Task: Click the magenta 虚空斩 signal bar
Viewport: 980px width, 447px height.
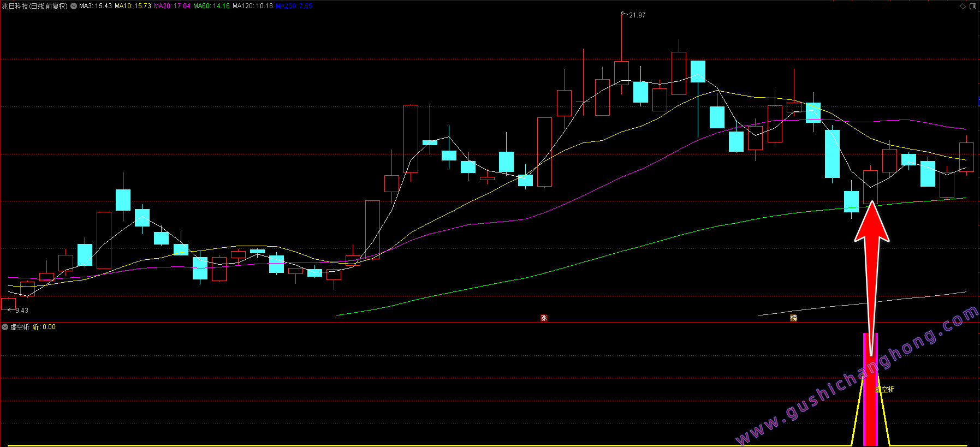Action: coord(870,389)
